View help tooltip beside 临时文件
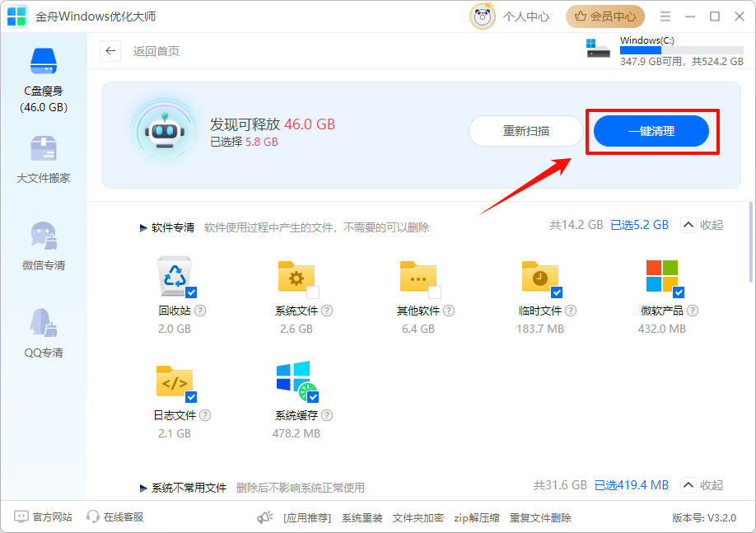Viewport: 756px width, 533px height. pyautogui.click(x=571, y=311)
